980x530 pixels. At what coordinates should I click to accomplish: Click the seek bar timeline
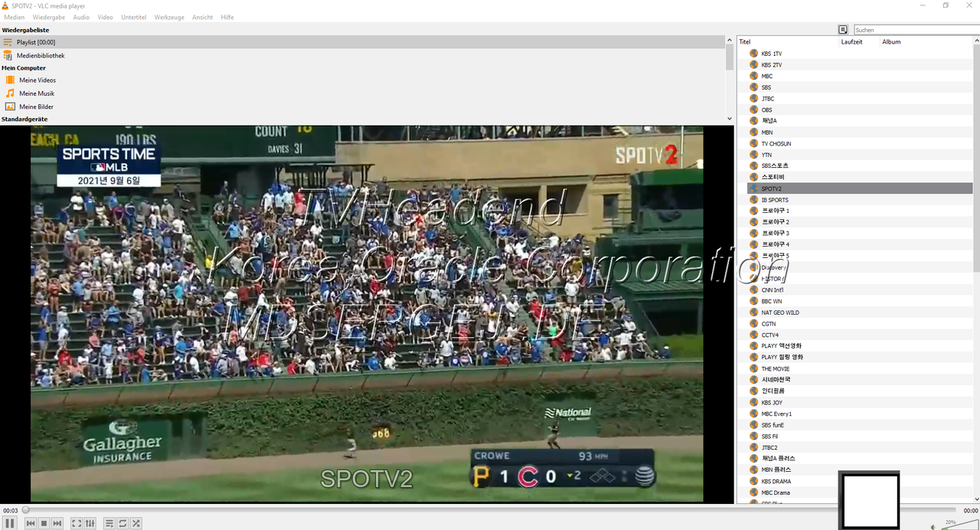490,510
